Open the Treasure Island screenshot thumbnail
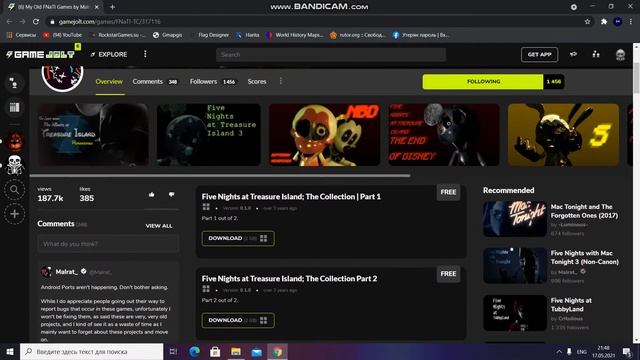Screen dimensions: 640x360 click(93, 135)
